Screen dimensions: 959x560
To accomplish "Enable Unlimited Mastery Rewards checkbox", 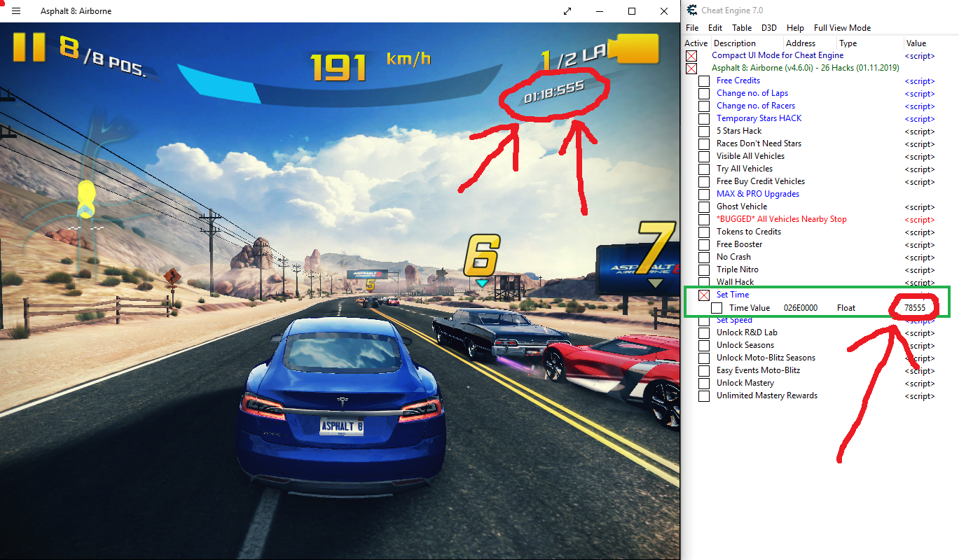I will point(704,396).
